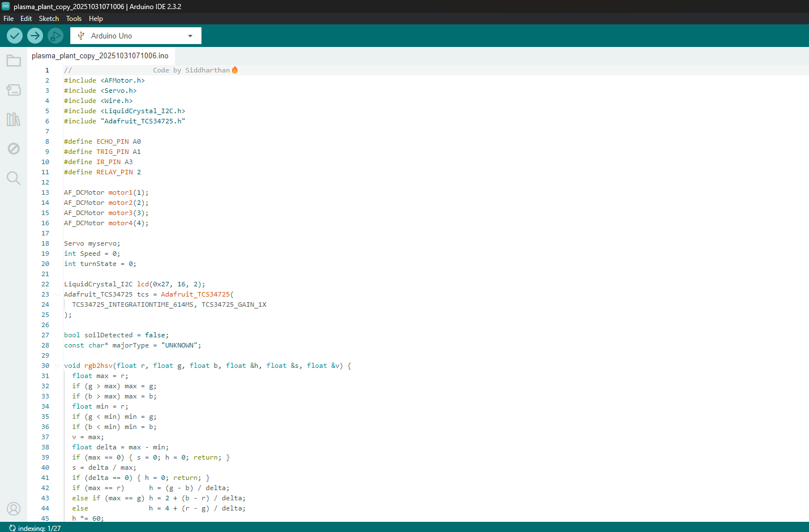Upload the sketch with the arrow button

pos(35,36)
